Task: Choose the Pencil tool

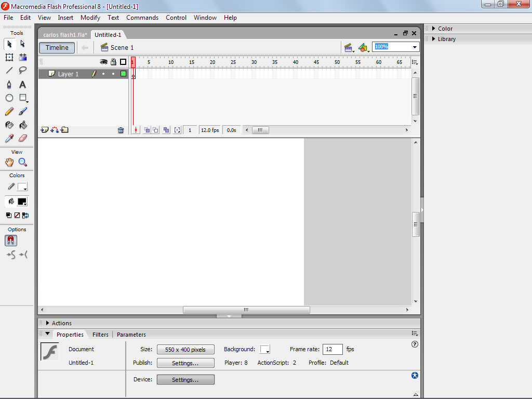Action: coord(9,111)
